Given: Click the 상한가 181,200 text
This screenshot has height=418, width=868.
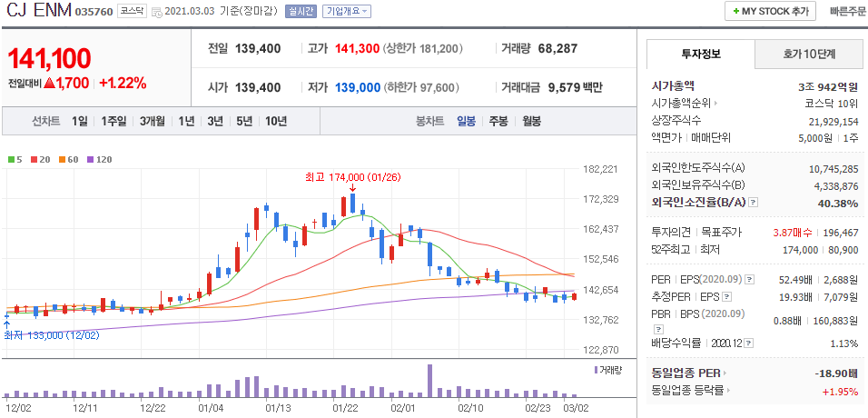Looking at the screenshot, I should point(422,49).
